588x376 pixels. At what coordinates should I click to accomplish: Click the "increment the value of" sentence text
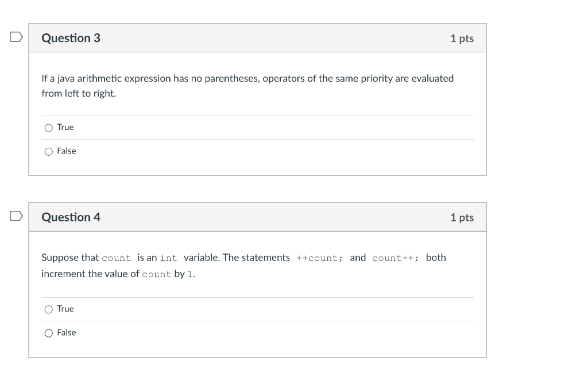[90, 274]
